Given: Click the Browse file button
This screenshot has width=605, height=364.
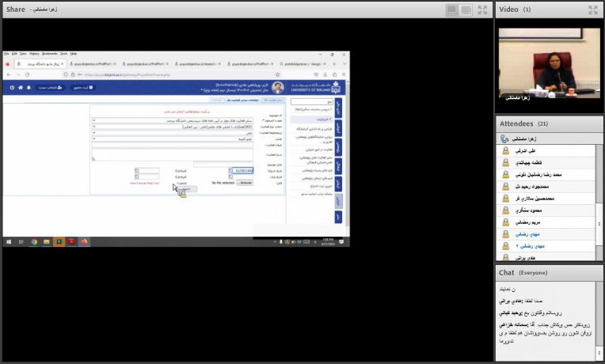Looking at the screenshot, I should [x=245, y=183].
